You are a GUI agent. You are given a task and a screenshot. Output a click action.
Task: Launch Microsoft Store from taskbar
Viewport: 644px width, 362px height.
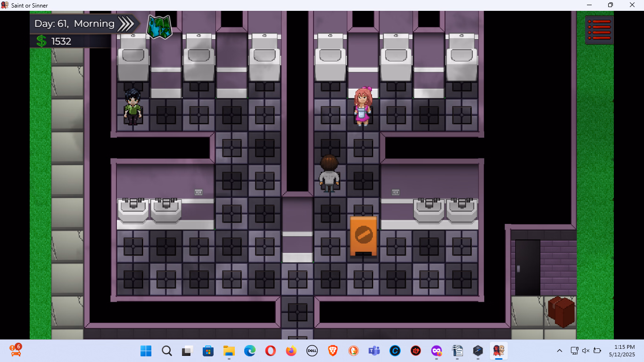(x=208, y=351)
